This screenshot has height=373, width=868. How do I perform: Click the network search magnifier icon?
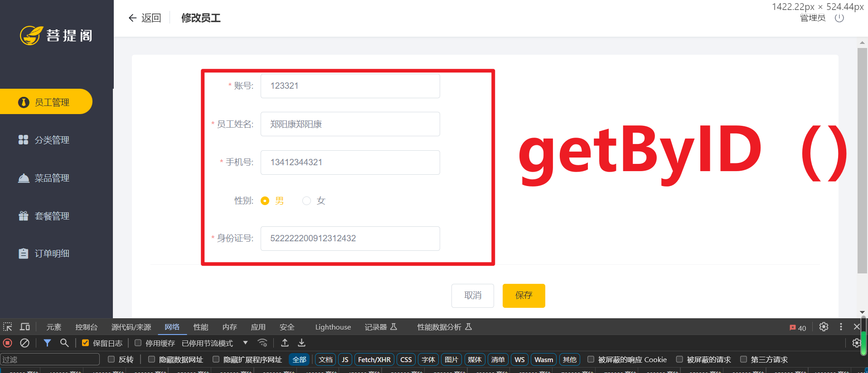[64, 343]
